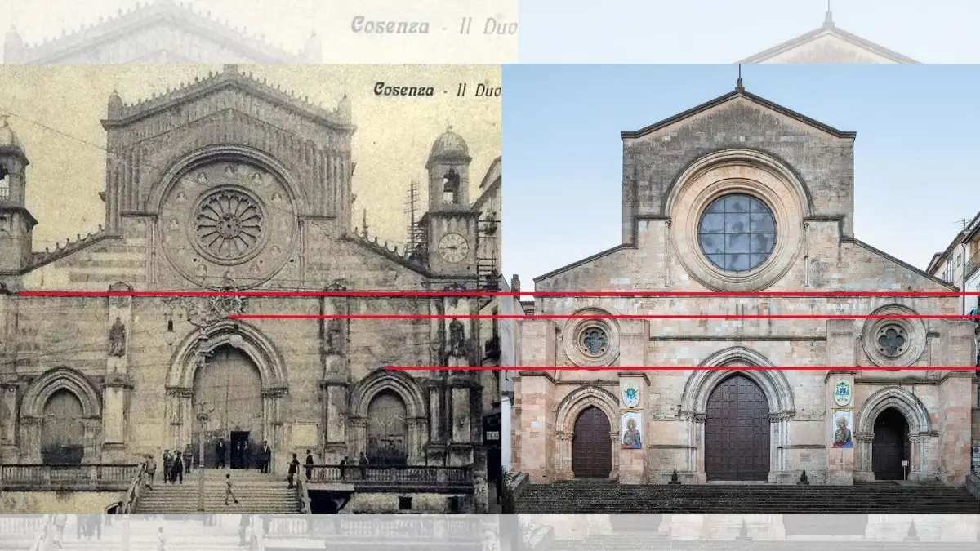Click the modern color photo of the cathedral
Viewport: 980px width, 551px height.
click(x=741, y=289)
